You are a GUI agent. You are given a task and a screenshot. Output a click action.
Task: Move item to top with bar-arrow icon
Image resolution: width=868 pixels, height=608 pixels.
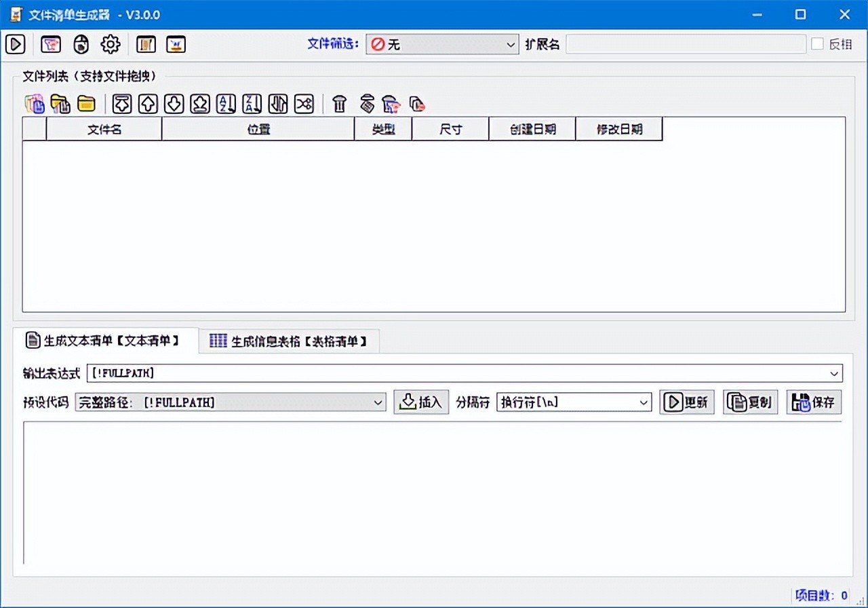[122, 104]
